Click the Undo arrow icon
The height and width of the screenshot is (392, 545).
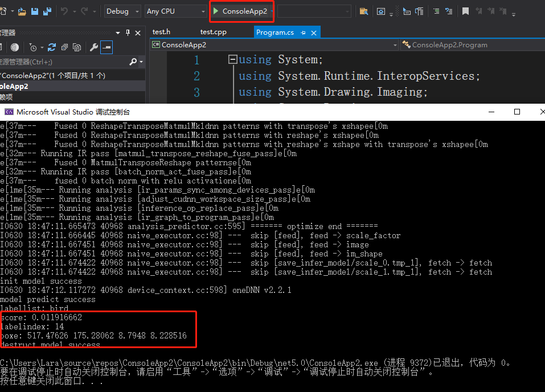coord(64,11)
